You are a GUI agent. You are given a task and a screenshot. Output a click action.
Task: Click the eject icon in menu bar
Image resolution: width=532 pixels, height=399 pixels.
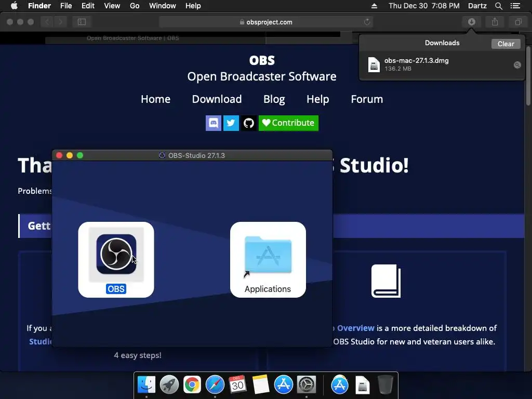click(374, 6)
